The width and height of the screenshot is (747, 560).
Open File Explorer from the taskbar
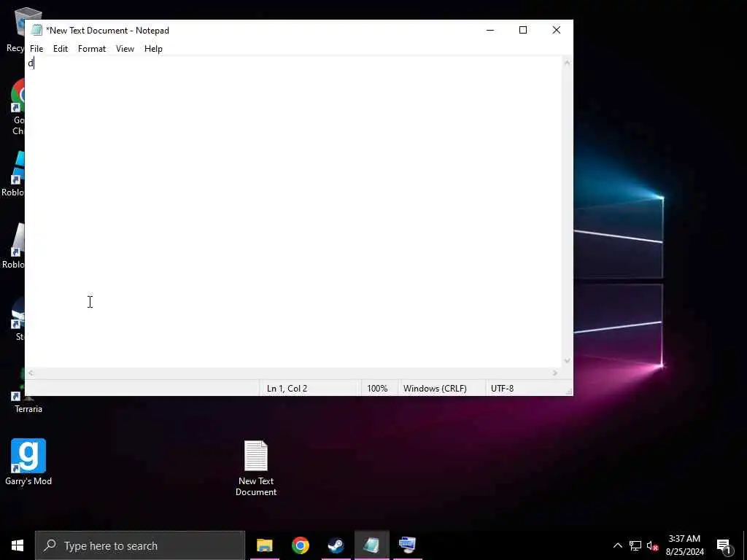point(264,545)
